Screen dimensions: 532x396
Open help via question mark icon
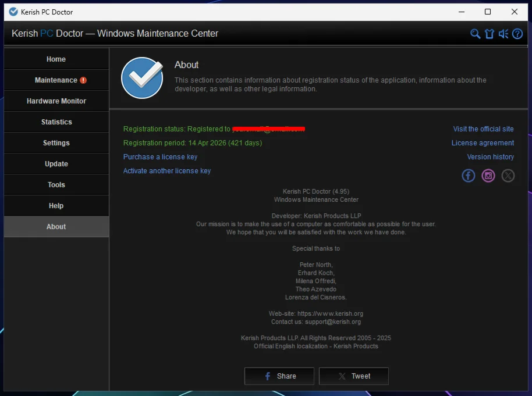[x=517, y=34]
